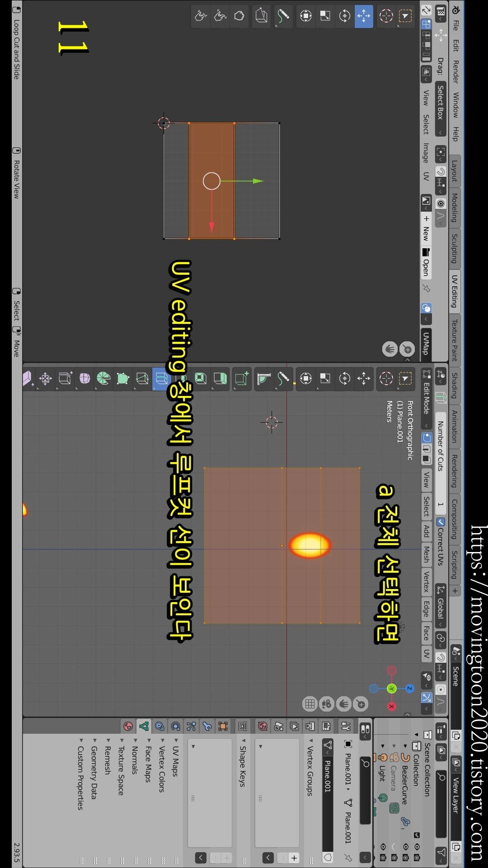Viewport: 488px width, 868px height.
Task: Collapse the Vertex Groups panel
Action: click(x=310, y=767)
